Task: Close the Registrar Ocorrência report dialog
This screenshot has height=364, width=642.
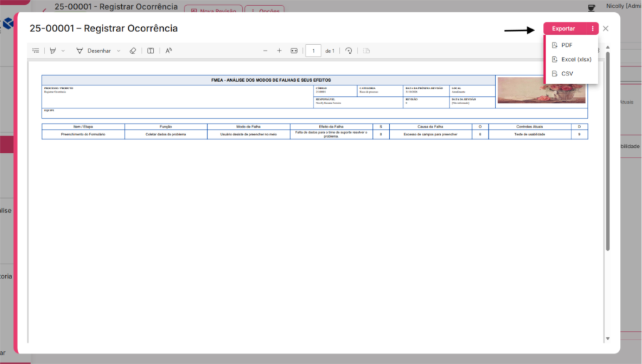Action: coord(606,28)
